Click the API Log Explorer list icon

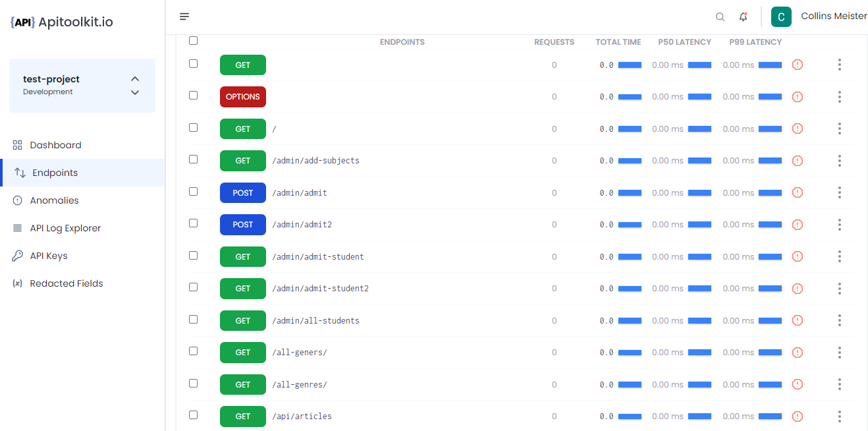(x=16, y=227)
